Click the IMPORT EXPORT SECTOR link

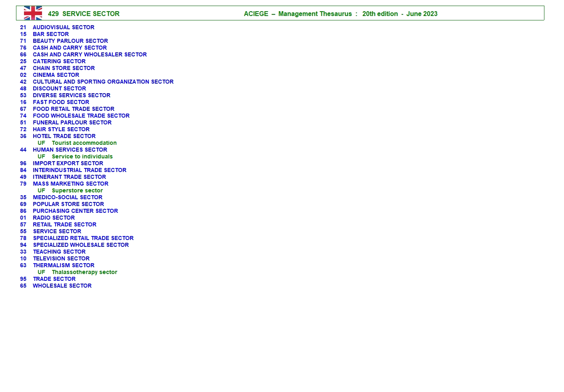point(68,163)
